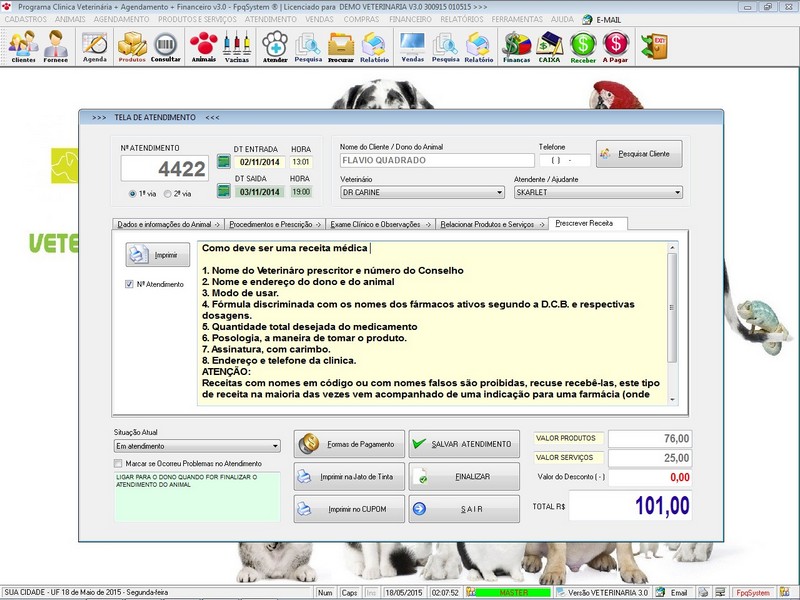Image resolution: width=800 pixels, height=600 pixels.
Task: Click the Formas de Pagamento button
Action: pos(349,444)
